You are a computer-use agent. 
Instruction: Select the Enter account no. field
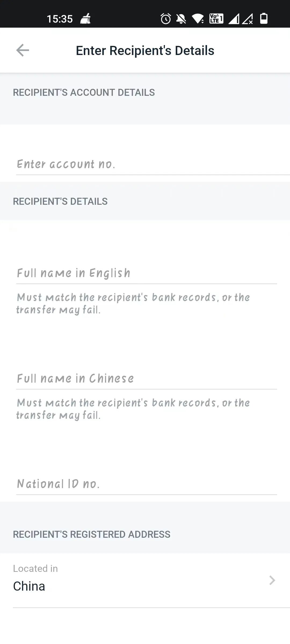pyautogui.click(x=145, y=164)
